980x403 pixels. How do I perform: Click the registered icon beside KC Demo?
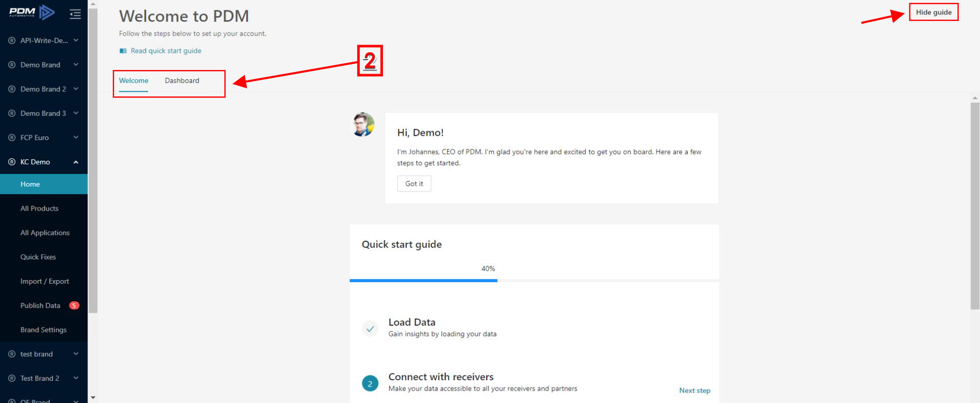(12, 162)
